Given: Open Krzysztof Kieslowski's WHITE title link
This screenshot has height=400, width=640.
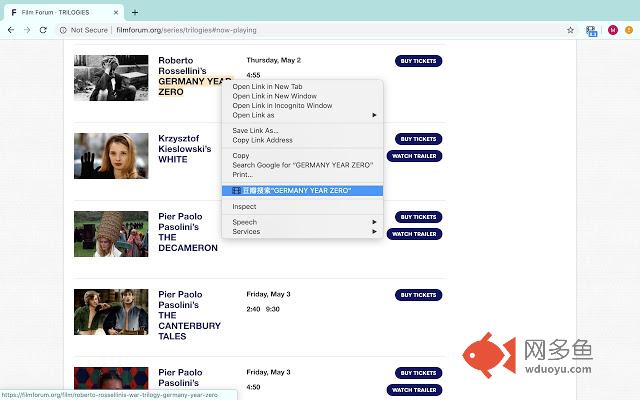Looking at the screenshot, I should pos(184,149).
